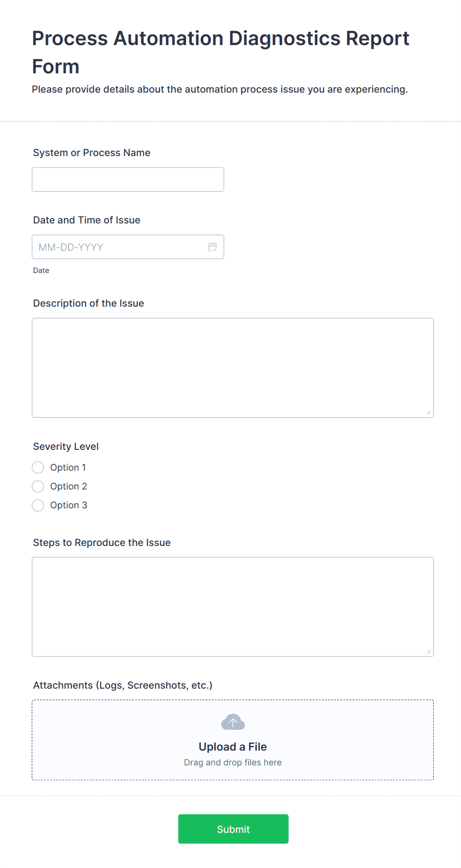Click the Attachments section label
Image resolution: width=461 pixels, height=868 pixels.
tap(122, 685)
